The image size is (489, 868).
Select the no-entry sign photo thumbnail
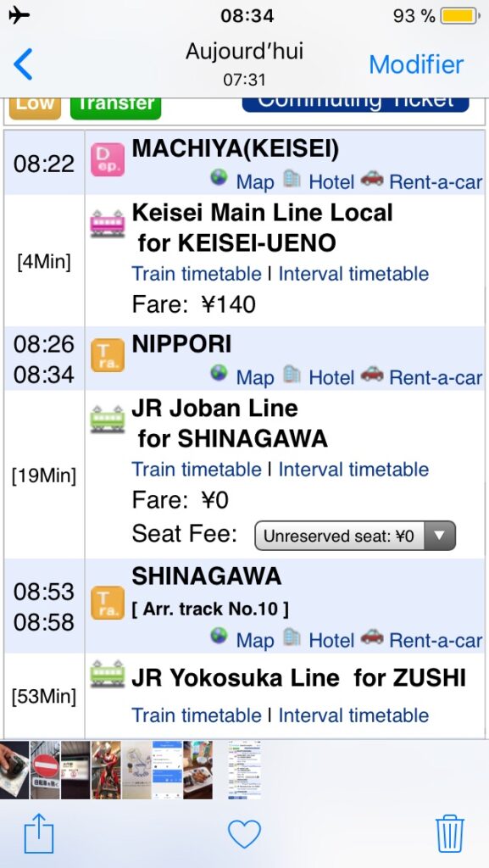click(x=45, y=770)
